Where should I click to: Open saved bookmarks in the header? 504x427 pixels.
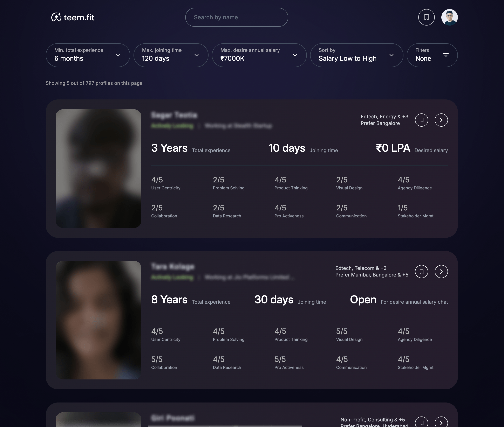426,17
